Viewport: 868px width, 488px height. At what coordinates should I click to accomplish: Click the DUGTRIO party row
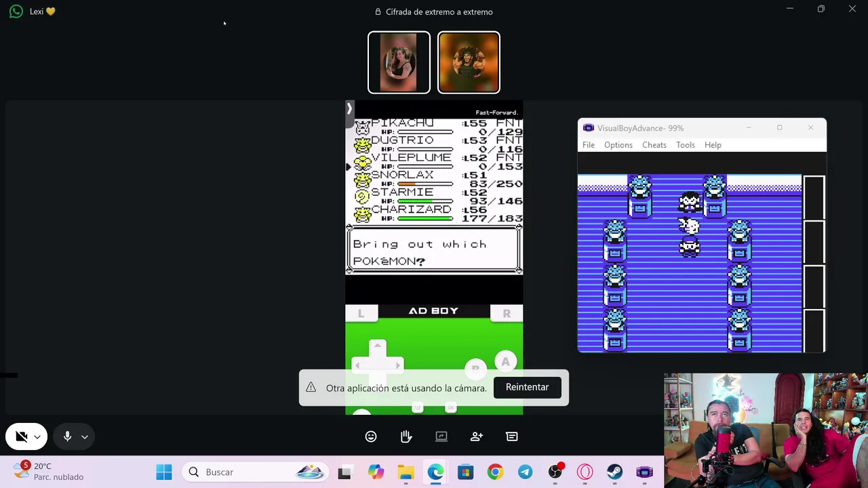[x=438, y=144]
